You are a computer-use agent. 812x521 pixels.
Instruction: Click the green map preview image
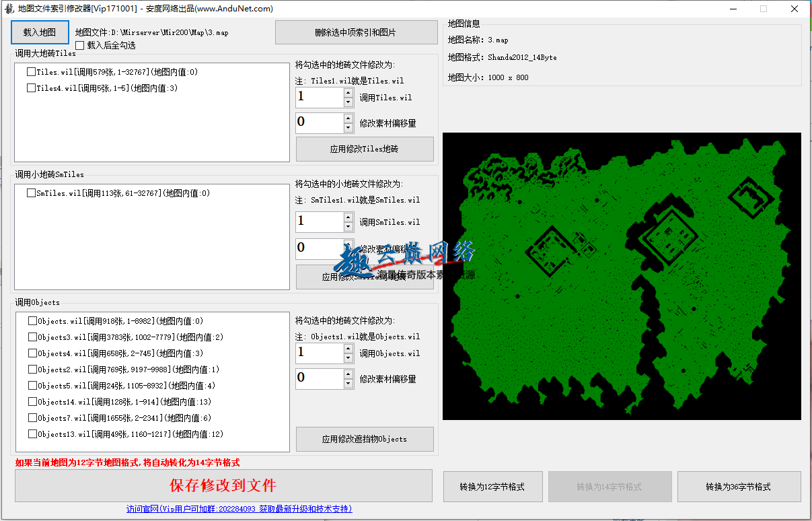[x=622, y=276]
